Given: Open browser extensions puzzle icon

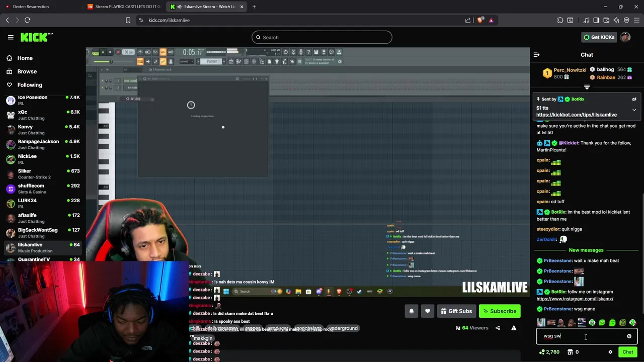Looking at the screenshot, I should tap(560, 20).
